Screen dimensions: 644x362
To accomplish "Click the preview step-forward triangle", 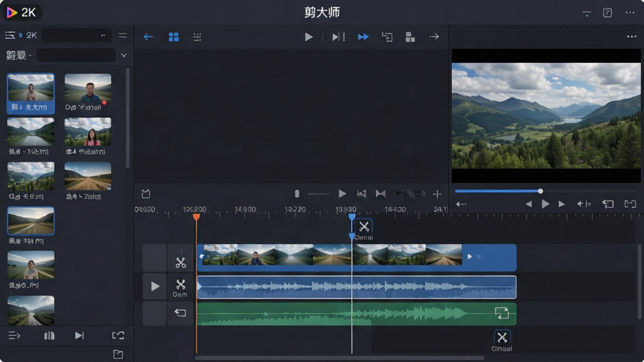I will click(562, 204).
